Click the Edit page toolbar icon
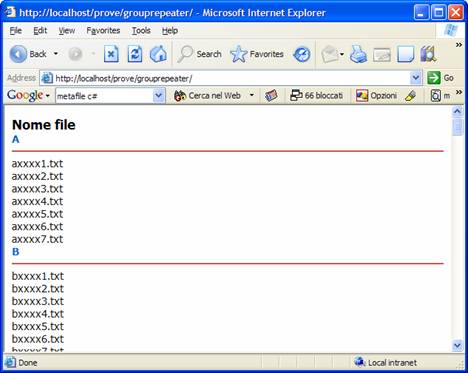The image size is (468, 373). point(382,55)
